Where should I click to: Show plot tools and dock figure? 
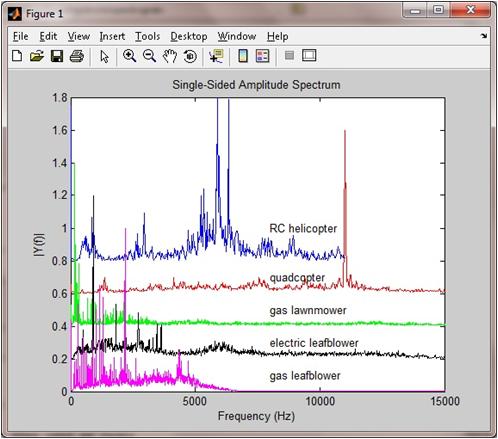tap(309, 55)
